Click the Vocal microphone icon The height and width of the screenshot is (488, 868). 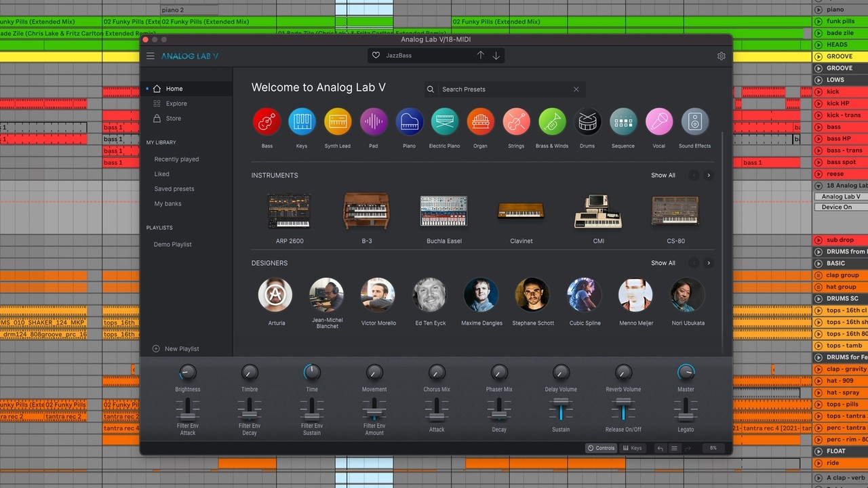click(658, 122)
